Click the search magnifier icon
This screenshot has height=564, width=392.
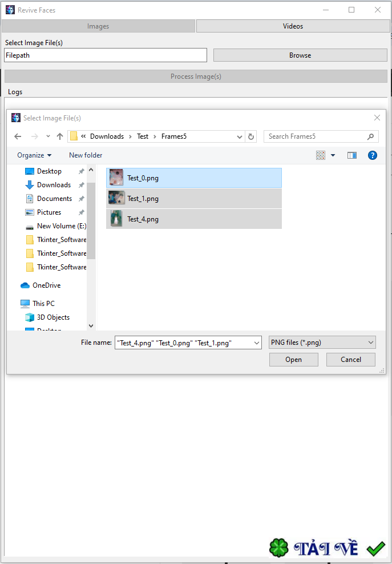tap(370, 136)
